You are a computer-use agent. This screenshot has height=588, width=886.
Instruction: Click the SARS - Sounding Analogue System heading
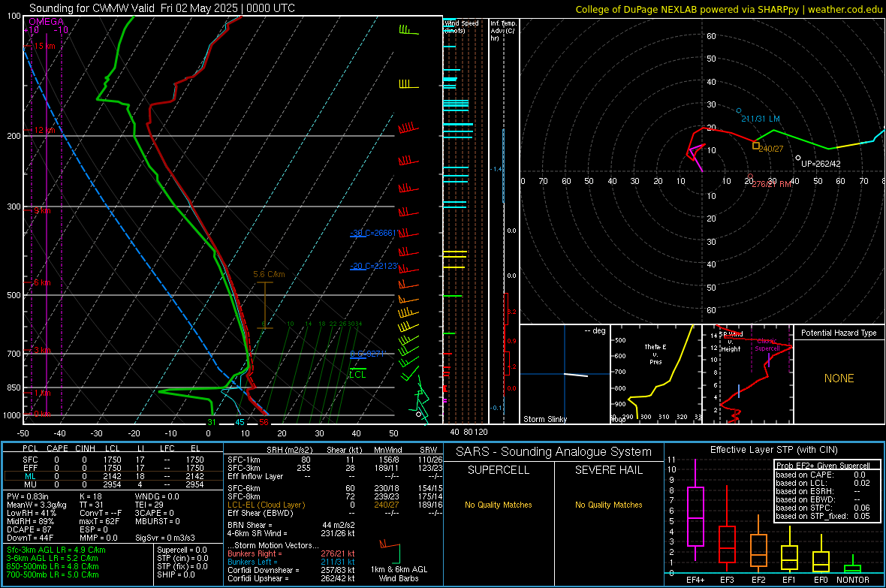click(554, 452)
